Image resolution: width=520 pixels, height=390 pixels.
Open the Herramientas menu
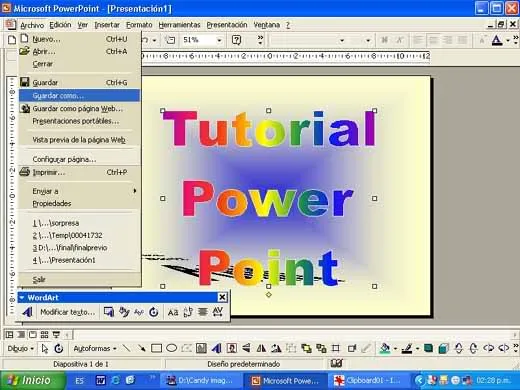(x=179, y=25)
